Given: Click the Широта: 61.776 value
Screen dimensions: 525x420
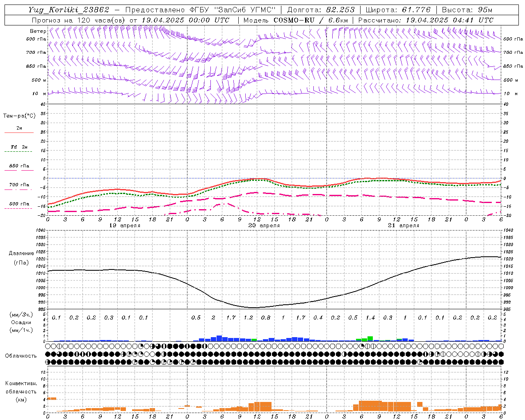Looking at the screenshot, I should click(x=398, y=10).
